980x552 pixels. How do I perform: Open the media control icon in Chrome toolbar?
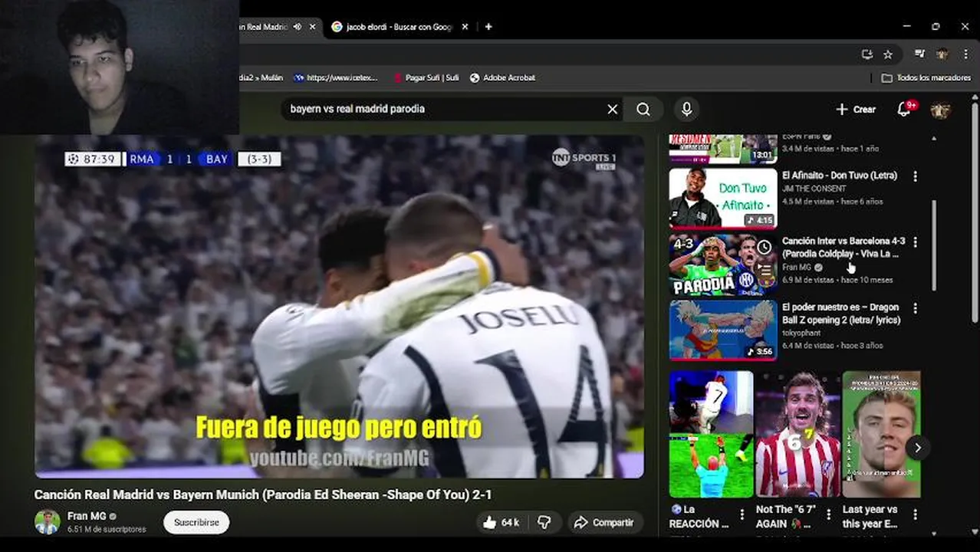pyautogui.click(x=919, y=54)
